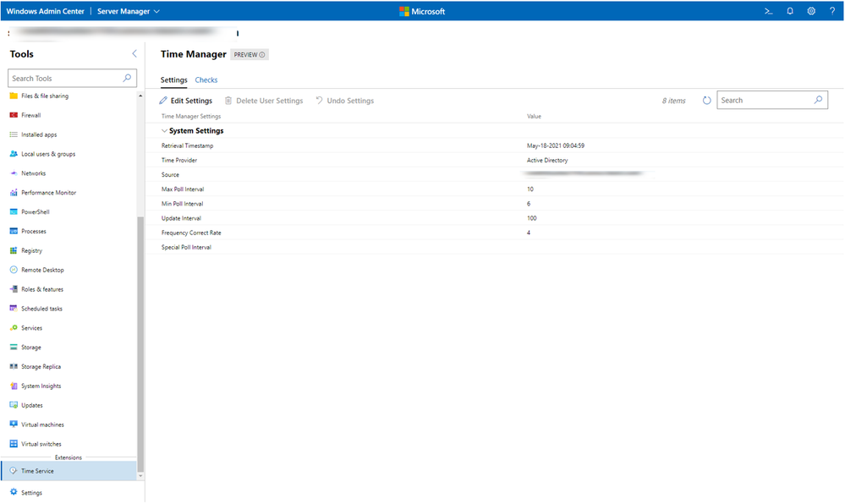Select the Update Interval row
845x504 pixels.
(495, 218)
